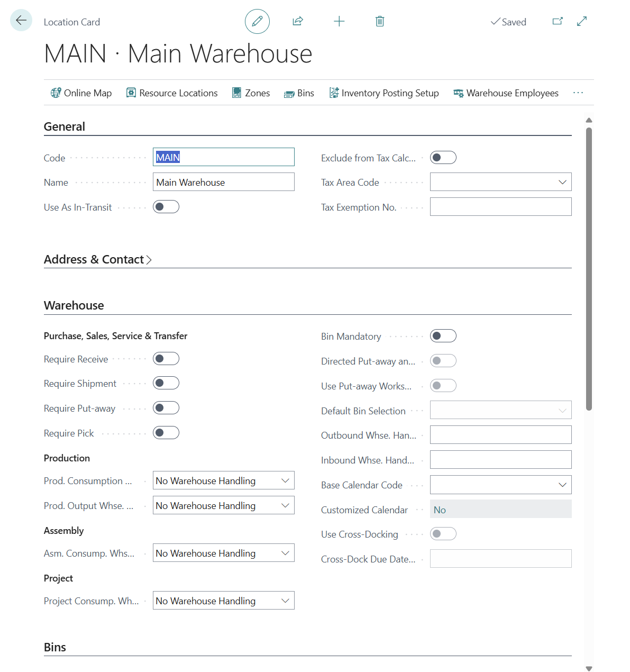Click Tax Exemption No. field

[x=501, y=207]
